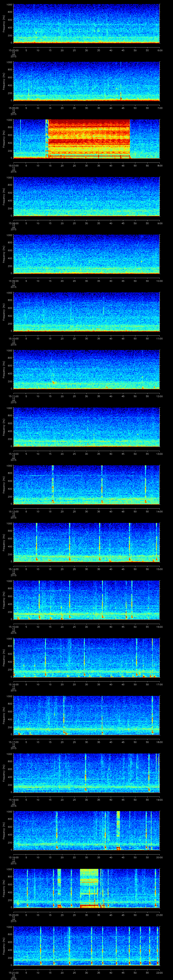
Task: Open the spectrogram panel starting at 15:06:00
Action: [x=87, y=81]
